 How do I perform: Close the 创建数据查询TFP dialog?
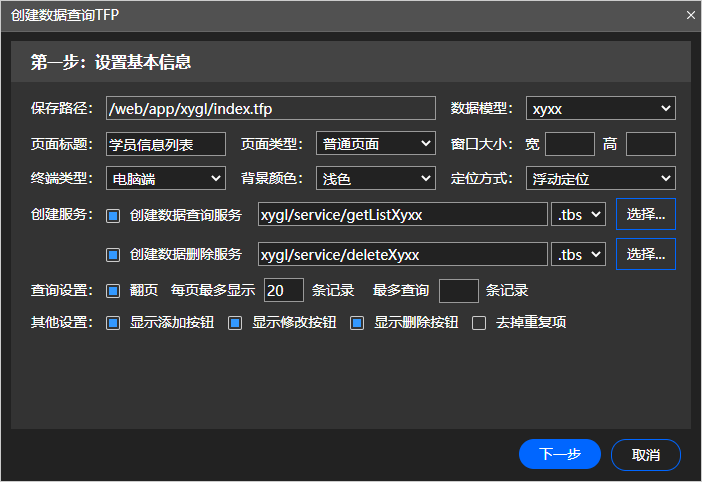coord(690,15)
